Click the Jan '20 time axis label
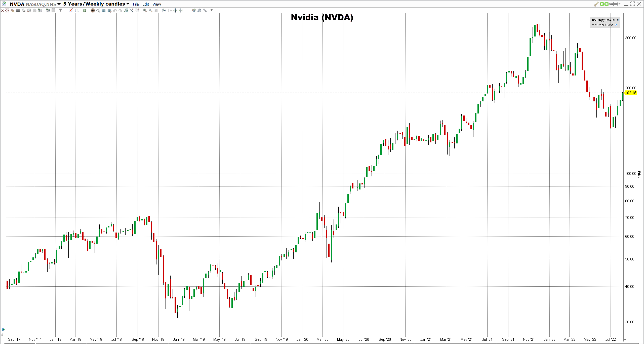The image size is (644, 344). (302, 339)
